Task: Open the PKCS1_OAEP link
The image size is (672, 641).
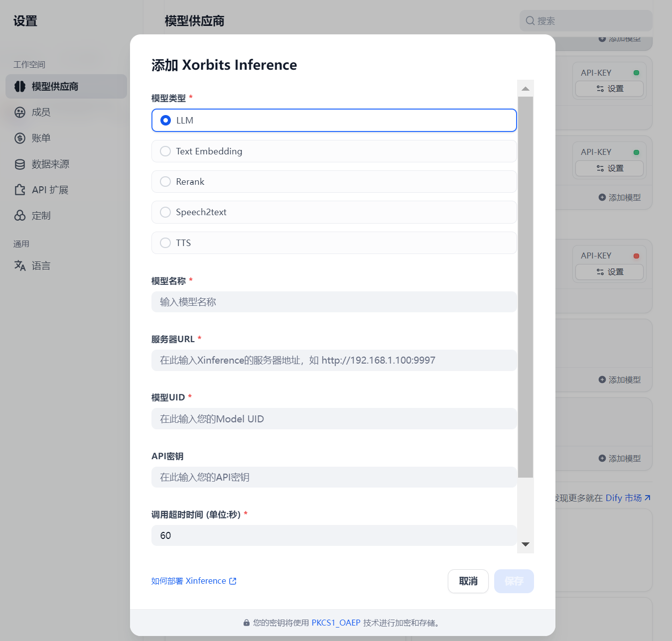Action: pyautogui.click(x=336, y=623)
